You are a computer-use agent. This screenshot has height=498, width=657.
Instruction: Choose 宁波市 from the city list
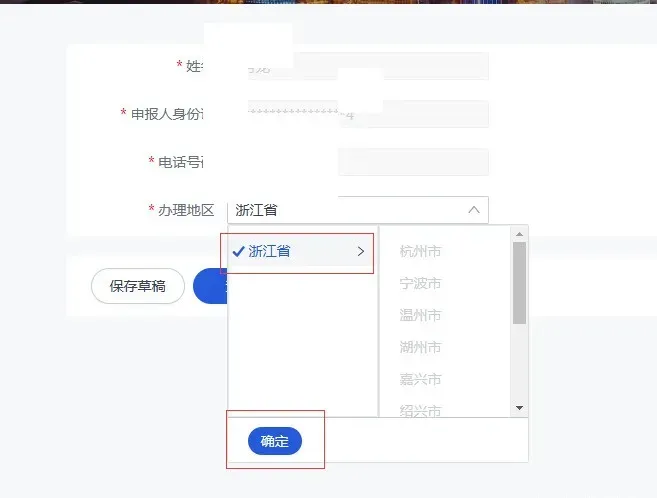click(420, 283)
